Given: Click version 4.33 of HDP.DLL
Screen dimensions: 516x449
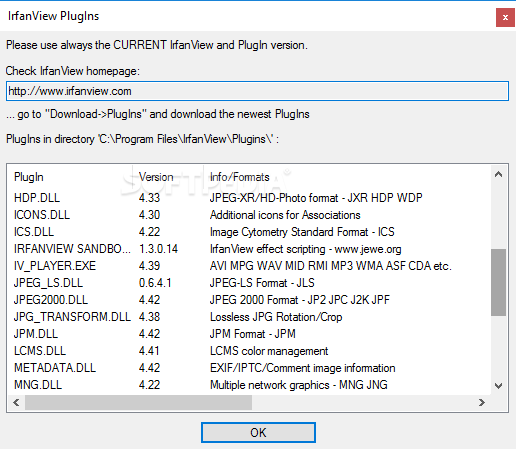Looking at the screenshot, I should (x=149, y=198).
